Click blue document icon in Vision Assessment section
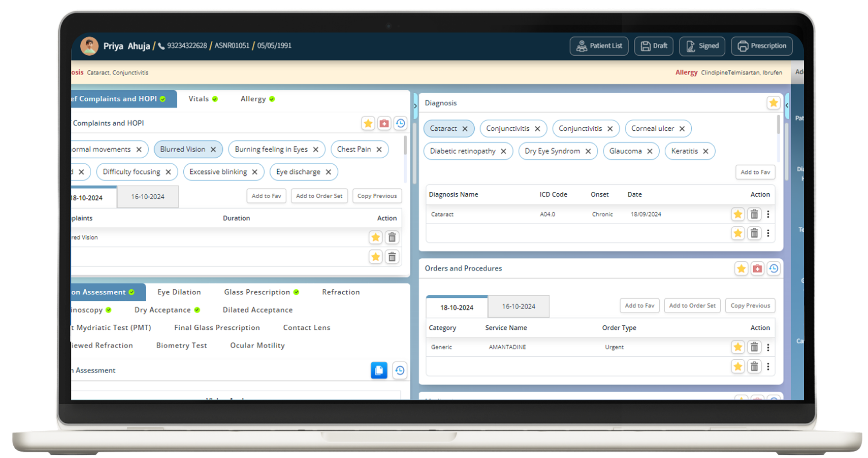Screen dimensions: 868x458 pos(379,370)
